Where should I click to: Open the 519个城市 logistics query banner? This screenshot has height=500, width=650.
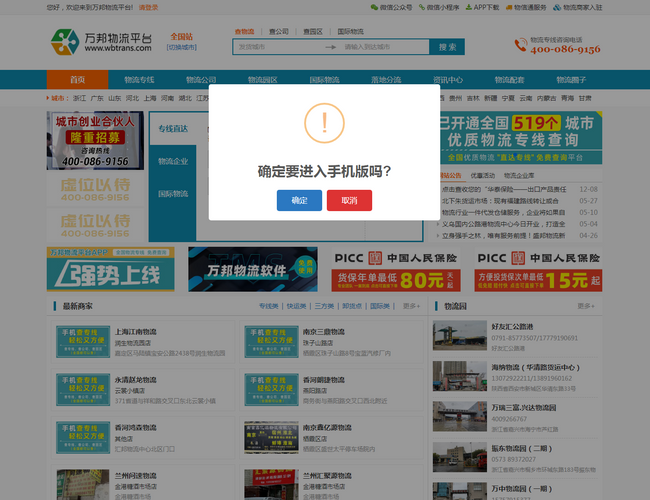click(521, 138)
